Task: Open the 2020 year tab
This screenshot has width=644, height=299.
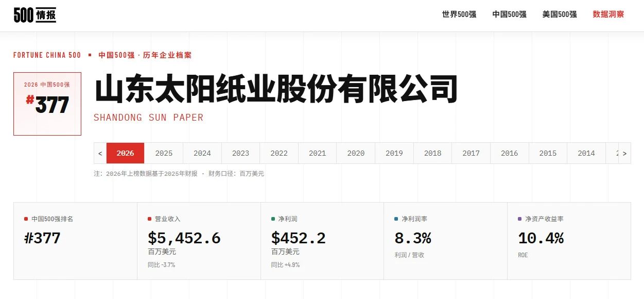Action: pos(356,153)
